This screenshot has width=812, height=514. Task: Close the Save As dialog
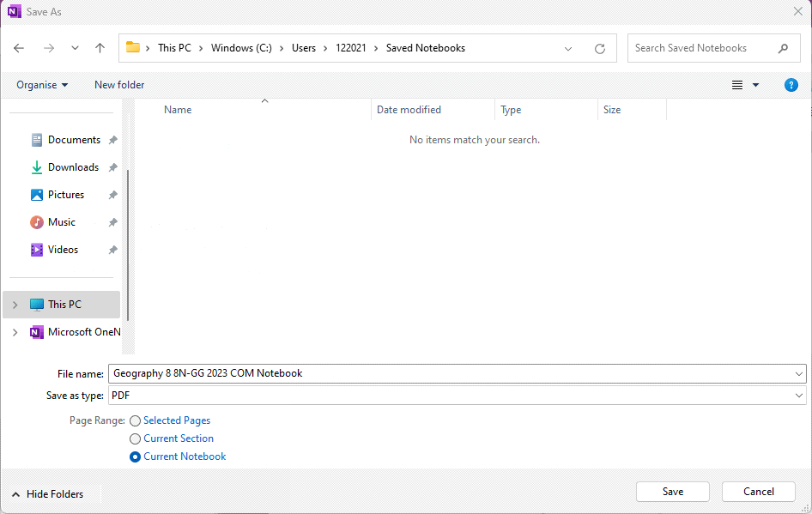point(798,11)
